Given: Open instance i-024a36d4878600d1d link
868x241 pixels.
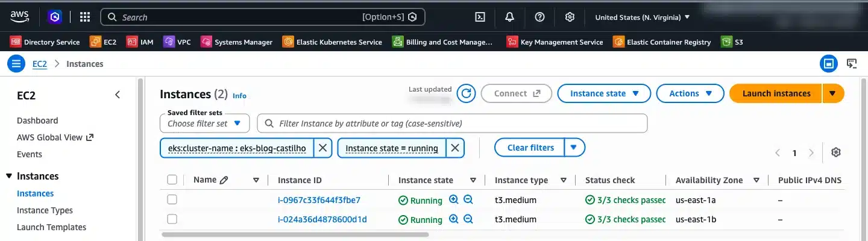Looking at the screenshot, I should [322, 219].
